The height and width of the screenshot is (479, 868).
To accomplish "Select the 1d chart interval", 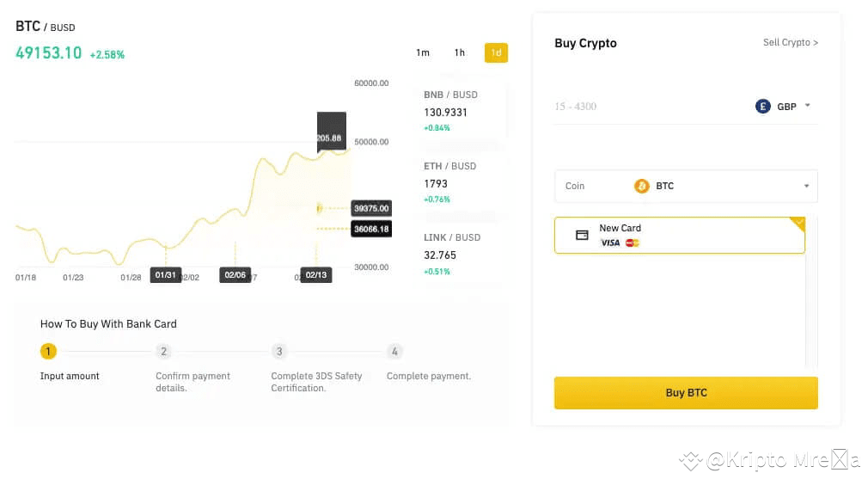I will [x=496, y=53].
